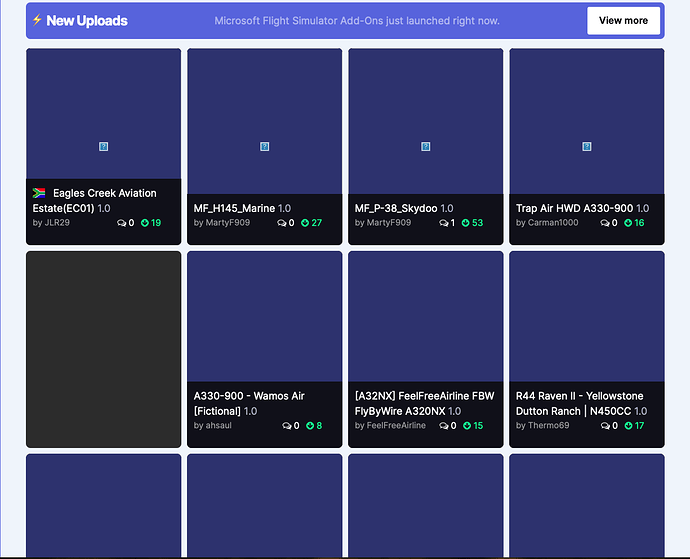
Task: Open A330-900 - Wamos Air [Fictional] add-on
Action: pos(249,404)
